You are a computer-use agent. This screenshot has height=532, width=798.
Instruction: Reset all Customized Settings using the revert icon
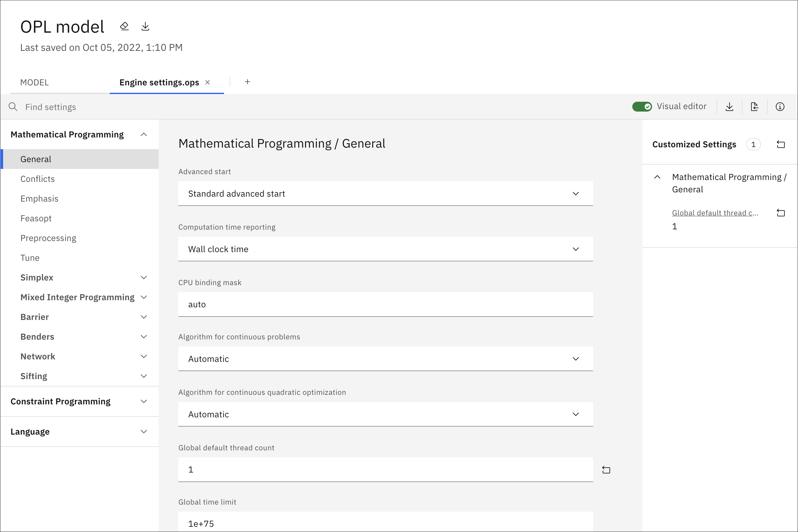[781, 144]
